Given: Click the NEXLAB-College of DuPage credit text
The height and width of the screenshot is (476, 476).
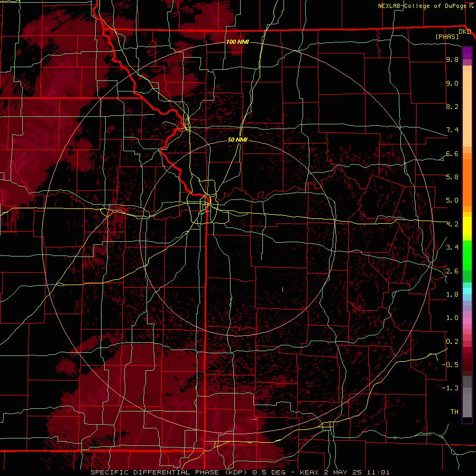Looking at the screenshot, I should point(423,6).
